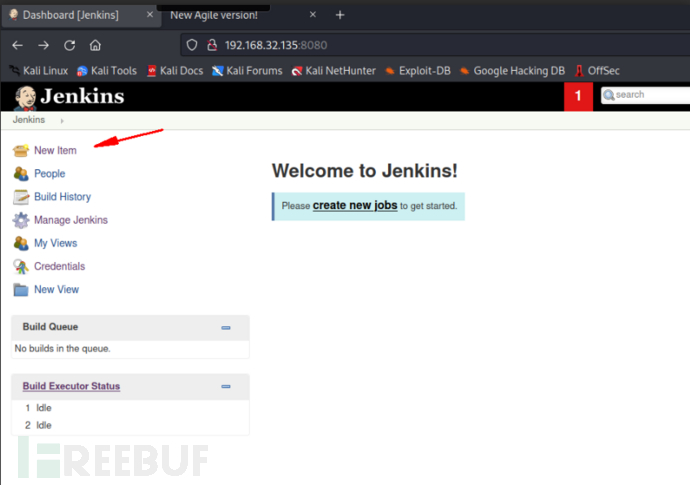Click the Build History notepad icon
The height and width of the screenshot is (485, 690).
click(x=21, y=197)
